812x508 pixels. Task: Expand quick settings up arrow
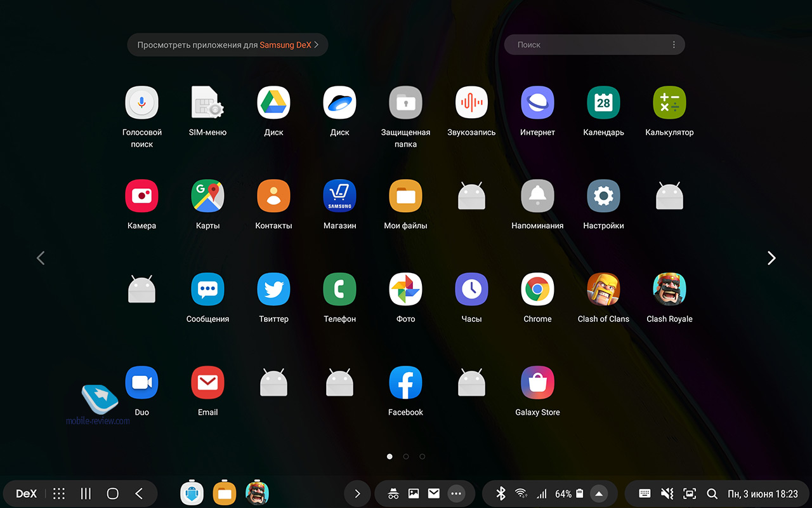(x=598, y=493)
